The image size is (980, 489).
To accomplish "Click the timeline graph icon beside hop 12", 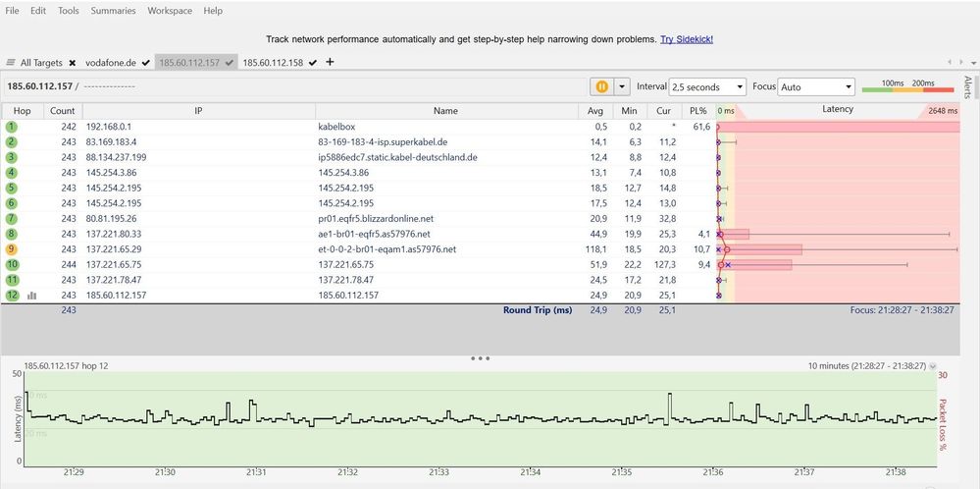I will point(32,295).
